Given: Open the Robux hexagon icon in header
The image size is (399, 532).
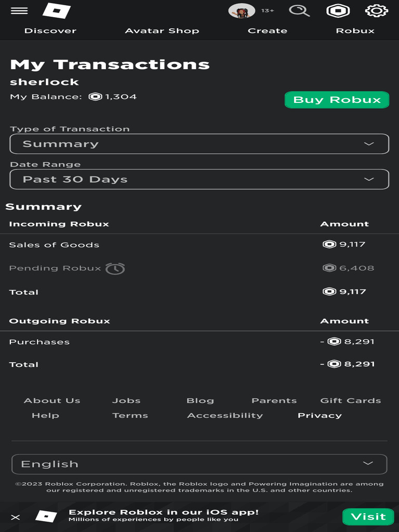Looking at the screenshot, I should click(338, 11).
